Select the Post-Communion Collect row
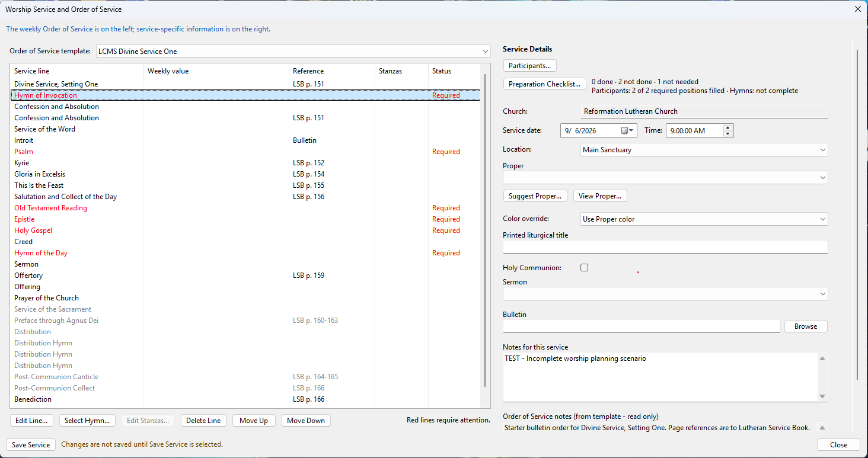 tap(245, 388)
